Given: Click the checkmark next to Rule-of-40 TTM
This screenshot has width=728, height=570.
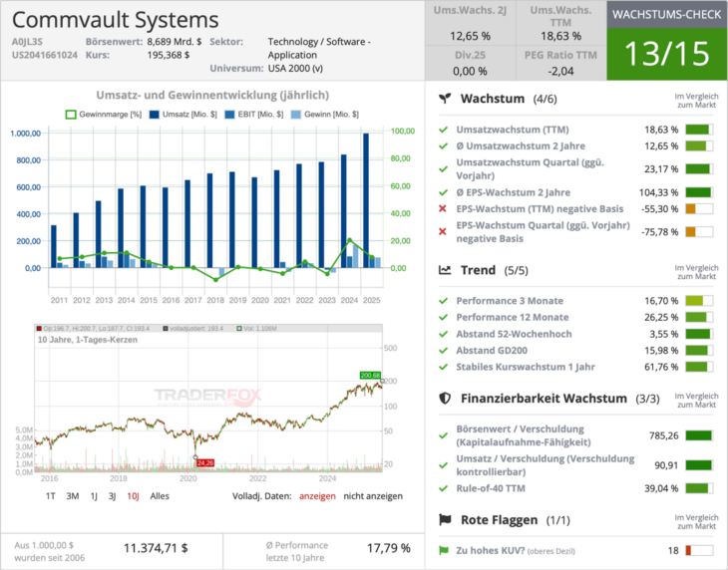Looking at the screenshot, I should point(444,488).
